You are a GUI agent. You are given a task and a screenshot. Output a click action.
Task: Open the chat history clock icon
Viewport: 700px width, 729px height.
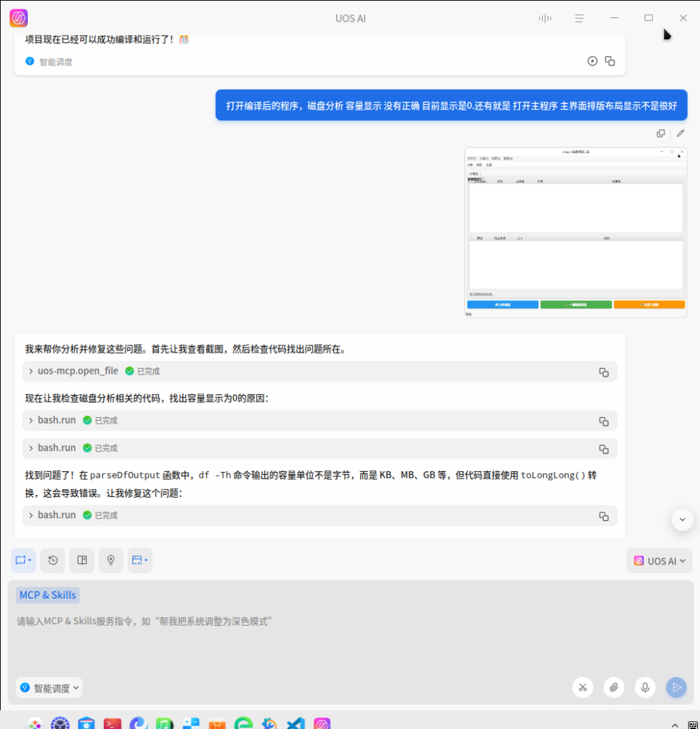tap(53, 560)
